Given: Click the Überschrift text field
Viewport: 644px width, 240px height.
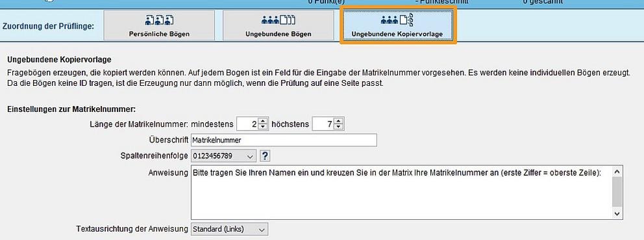Looking at the screenshot, I should coord(284,140).
